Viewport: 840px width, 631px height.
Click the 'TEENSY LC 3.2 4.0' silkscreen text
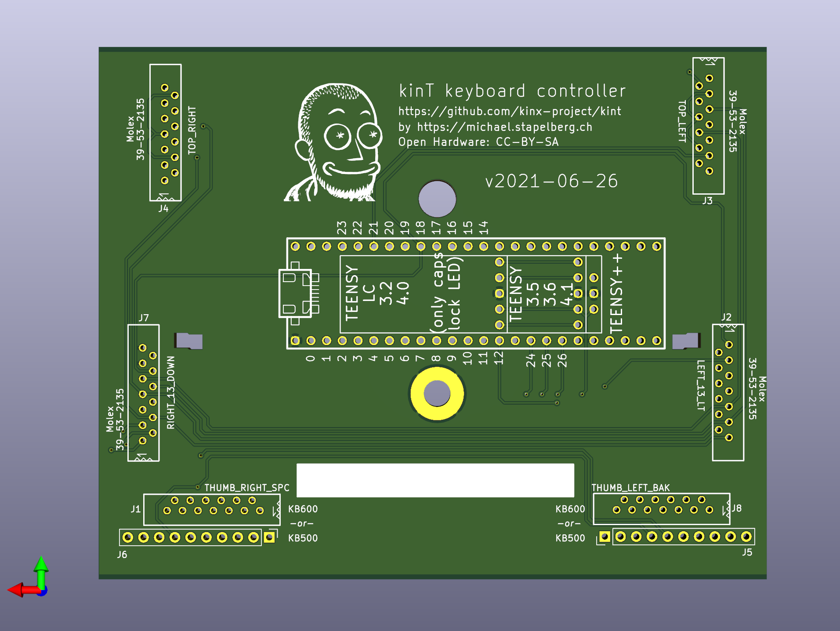pyautogui.click(x=377, y=293)
